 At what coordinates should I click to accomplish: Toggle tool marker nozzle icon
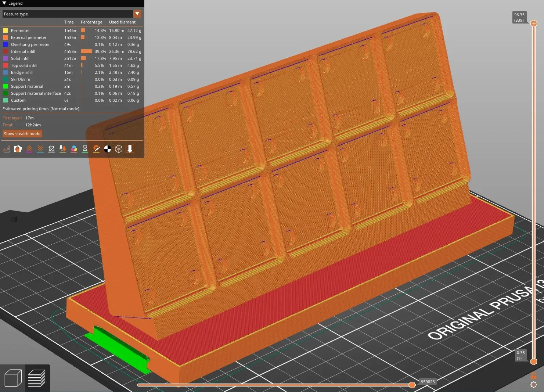tap(130, 149)
